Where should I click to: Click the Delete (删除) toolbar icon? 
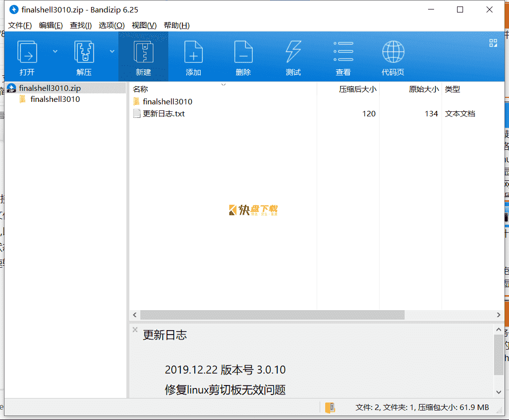click(243, 51)
